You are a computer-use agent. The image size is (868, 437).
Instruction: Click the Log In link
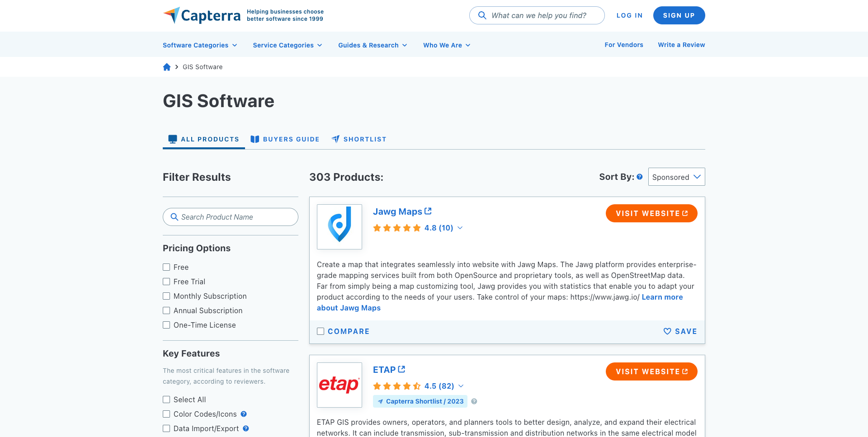point(629,15)
